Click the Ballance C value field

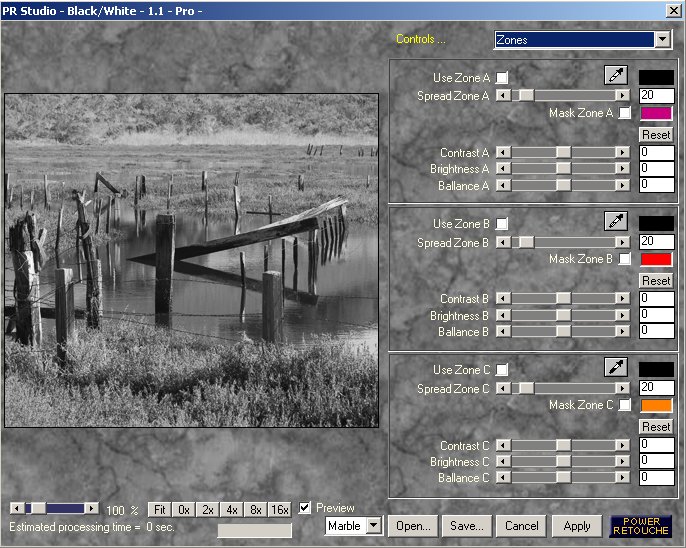pyautogui.click(x=657, y=478)
